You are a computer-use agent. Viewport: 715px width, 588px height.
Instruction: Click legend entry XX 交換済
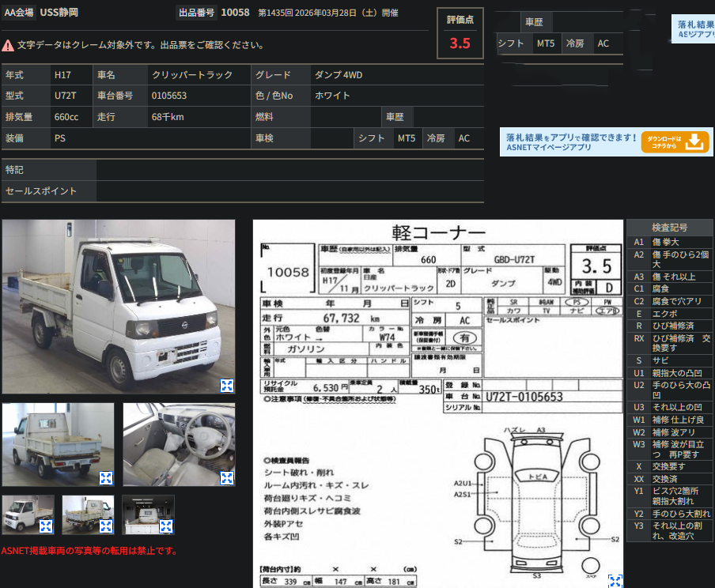pyautogui.click(x=669, y=479)
